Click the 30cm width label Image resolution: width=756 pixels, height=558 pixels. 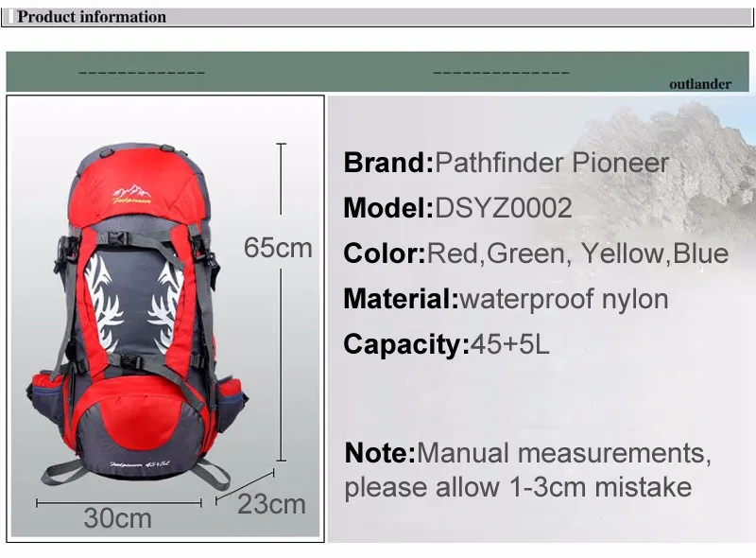pyautogui.click(x=117, y=518)
